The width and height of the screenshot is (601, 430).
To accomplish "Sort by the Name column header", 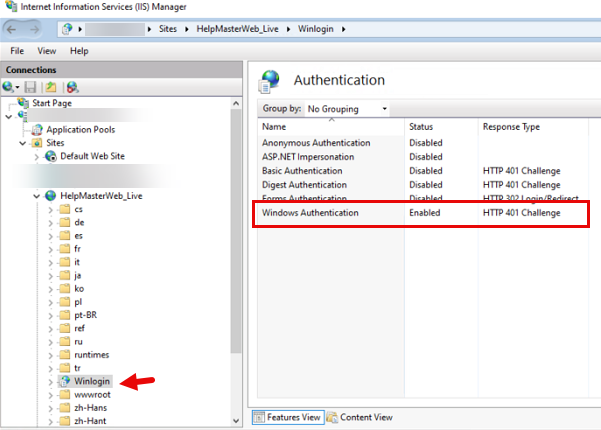I will click(x=331, y=127).
